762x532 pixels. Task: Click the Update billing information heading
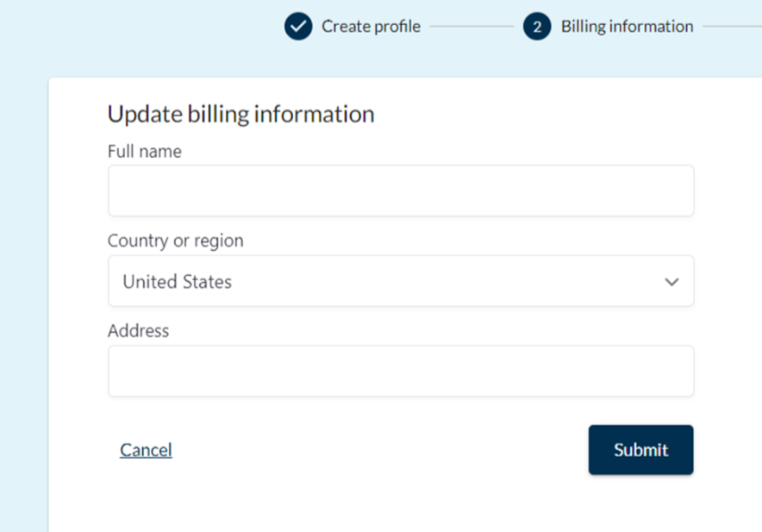[x=240, y=113]
